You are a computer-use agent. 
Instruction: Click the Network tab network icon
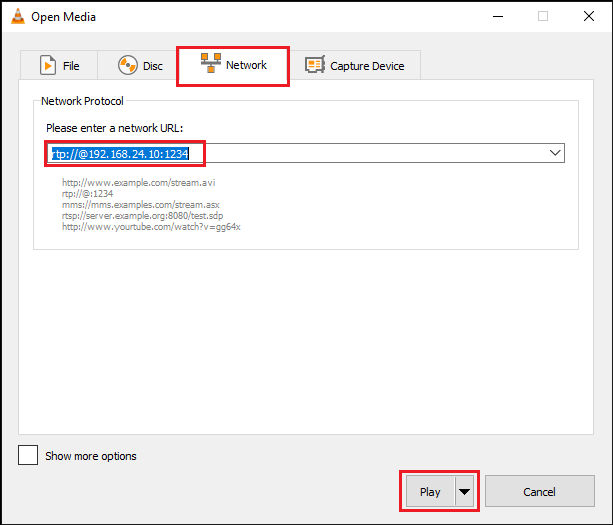(211, 63)
